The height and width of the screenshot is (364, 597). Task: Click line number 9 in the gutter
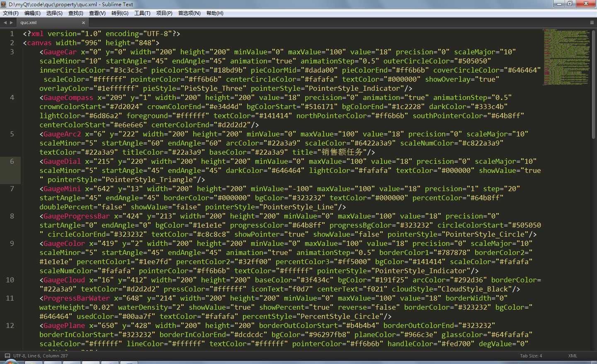click(x=12, y=243)
